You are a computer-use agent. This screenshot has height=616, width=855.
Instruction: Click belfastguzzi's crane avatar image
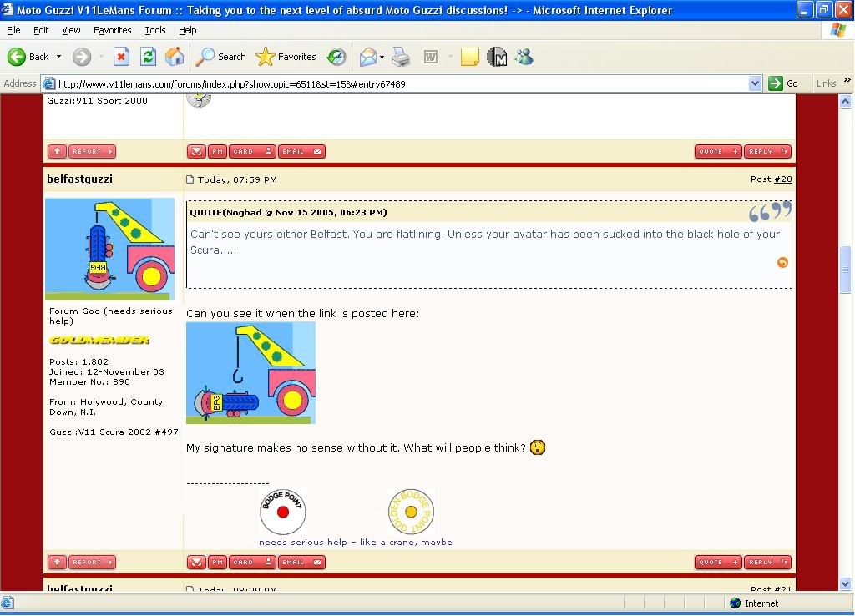109,249
